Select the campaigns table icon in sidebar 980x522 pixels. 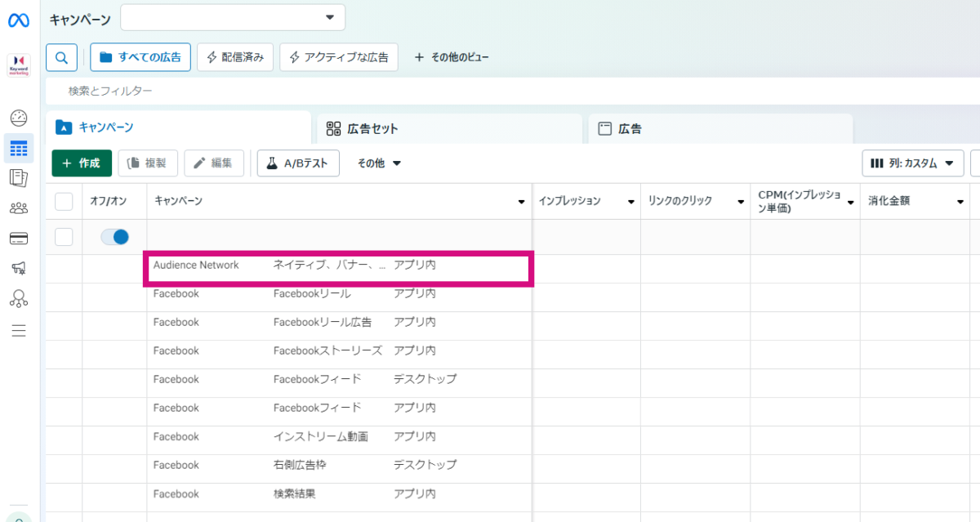pyautogui.click(x=19, y=149)
